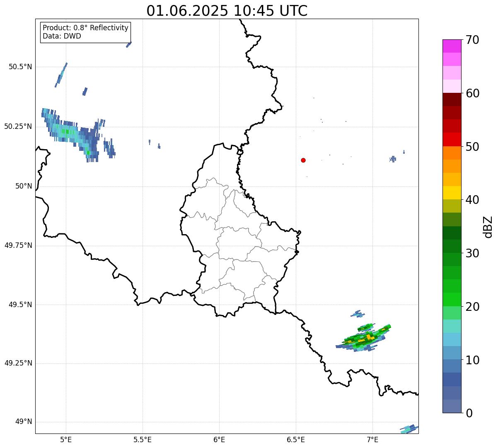Click the 49.75°N latitude label
498x448 pixels.
[x=18, y=245]
